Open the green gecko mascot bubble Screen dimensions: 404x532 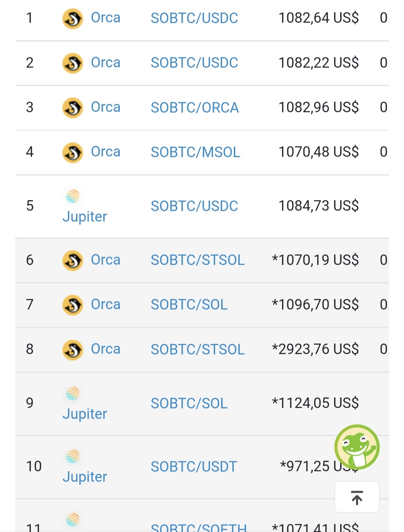coord(357,447)
